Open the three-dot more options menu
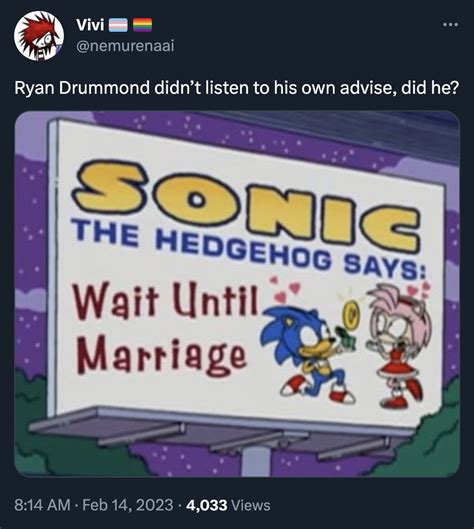 tap(451, 25)
